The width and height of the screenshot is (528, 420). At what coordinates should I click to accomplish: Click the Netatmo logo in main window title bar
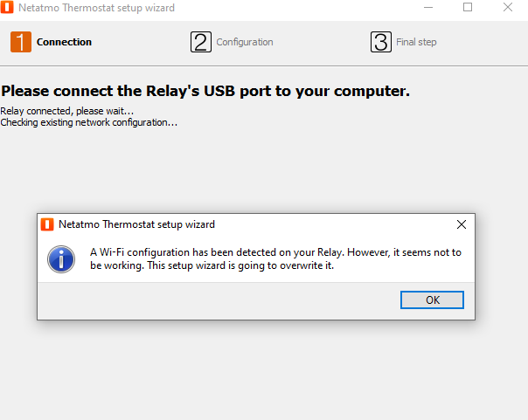[x=7, y=8]
